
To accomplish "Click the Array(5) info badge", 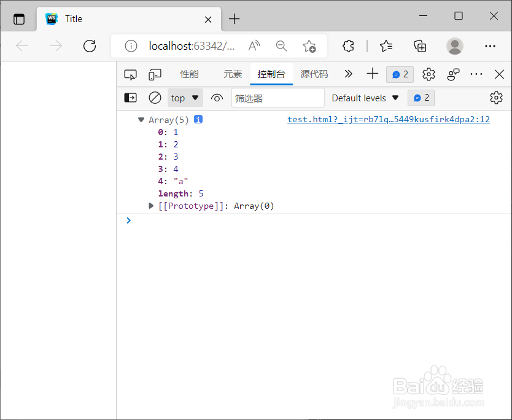I will coord(198,120).
